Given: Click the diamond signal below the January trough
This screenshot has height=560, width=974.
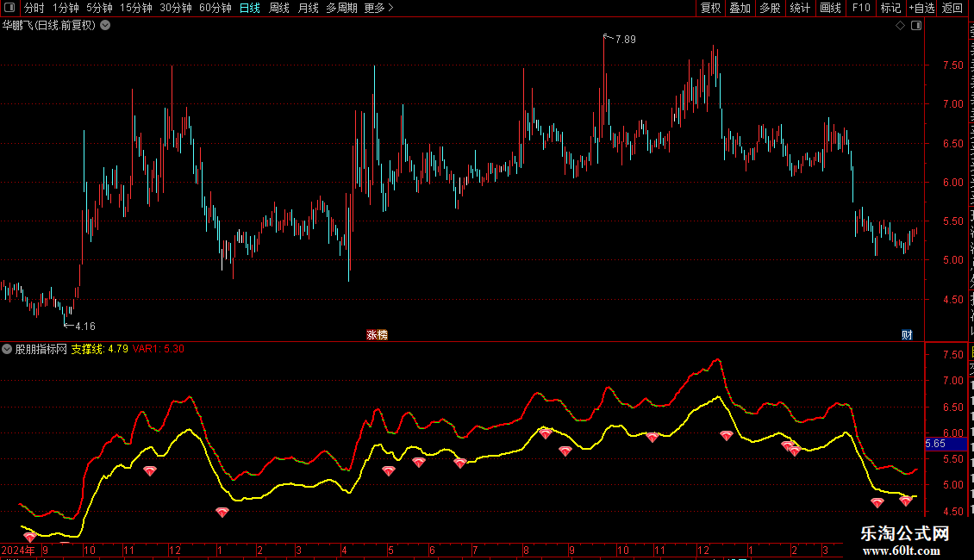Looking at the screenshot, I should pyautogui.click(x=222, y=513).
